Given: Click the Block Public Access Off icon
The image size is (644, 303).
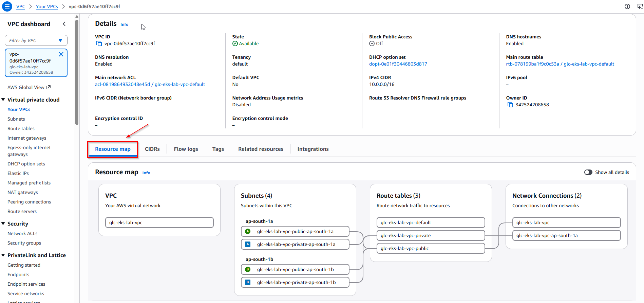Looking at the screenshot, I should click(x=372, y=43).
